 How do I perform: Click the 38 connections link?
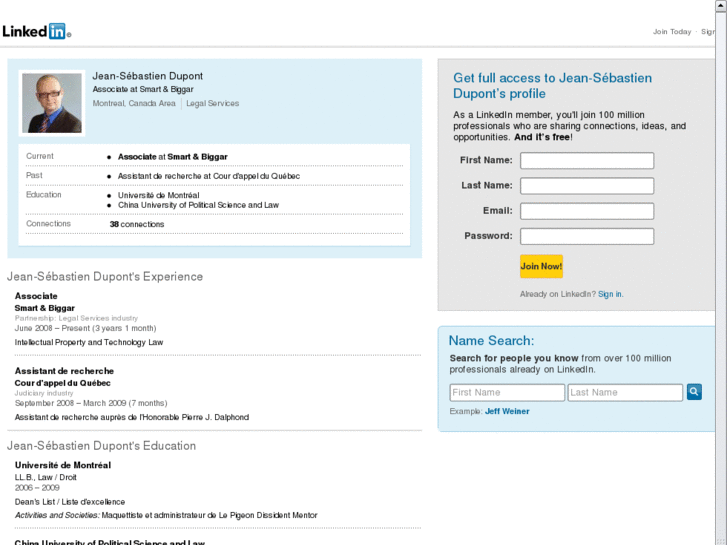coord(137,224)
